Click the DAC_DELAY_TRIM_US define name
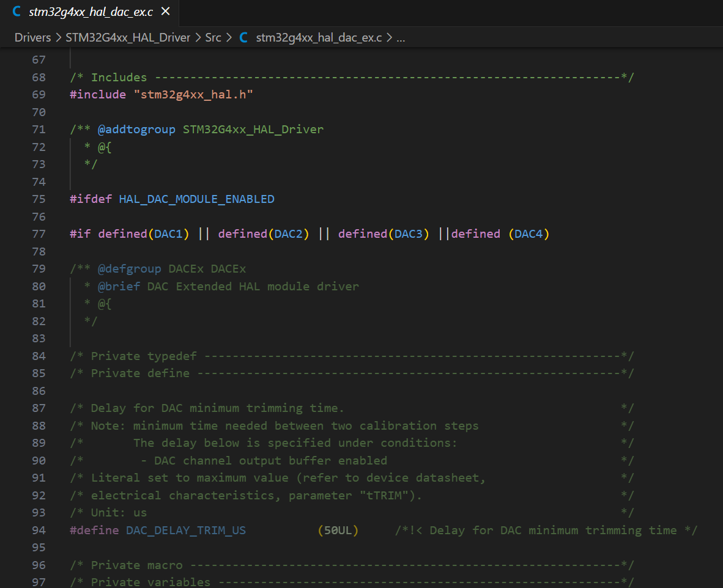Image resolution: width=723 pixels, height=588 pixels. point(186,530)
